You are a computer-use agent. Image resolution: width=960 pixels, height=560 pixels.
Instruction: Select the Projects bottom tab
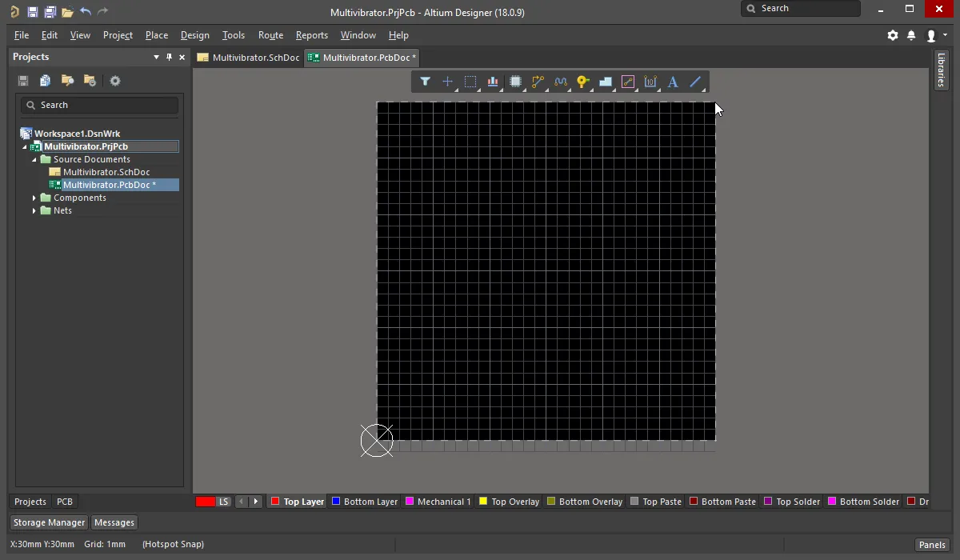pyautogui.click(x=30, y=502)
